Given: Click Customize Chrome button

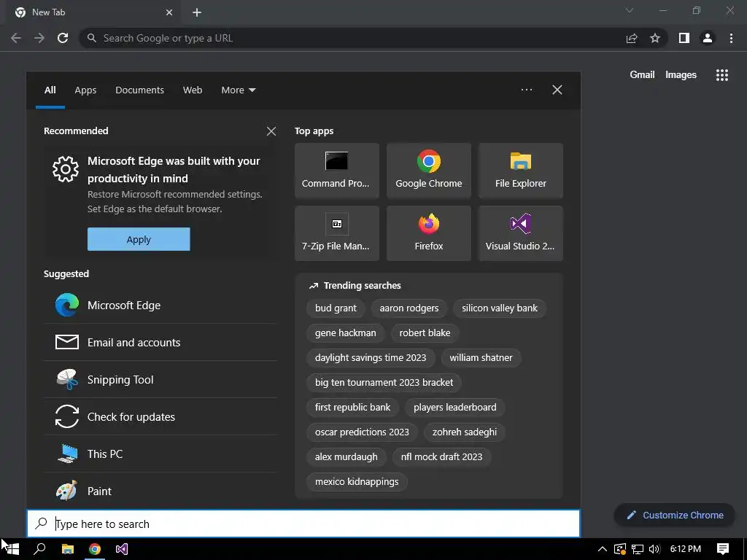Looking at the screenshot, I should coord(675,515).
